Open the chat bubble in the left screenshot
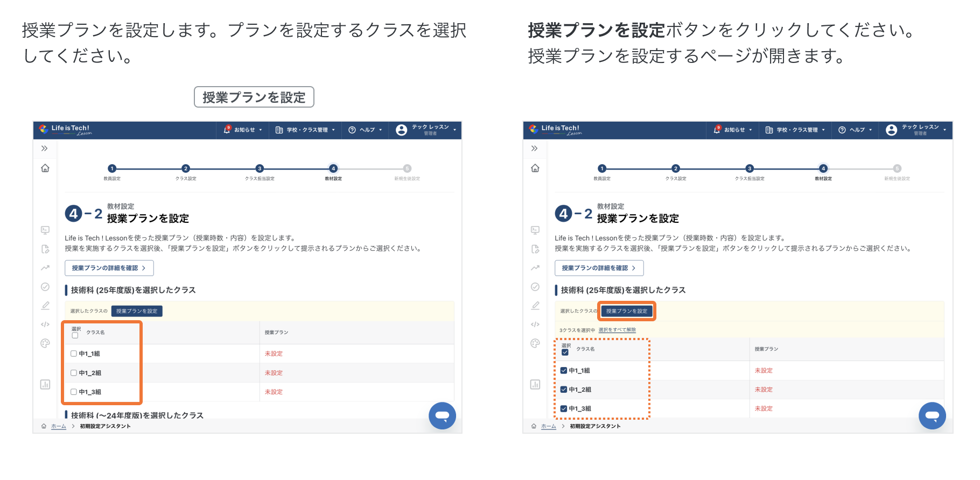The width and height of the screenshot is (980, 480). point(442,415)
